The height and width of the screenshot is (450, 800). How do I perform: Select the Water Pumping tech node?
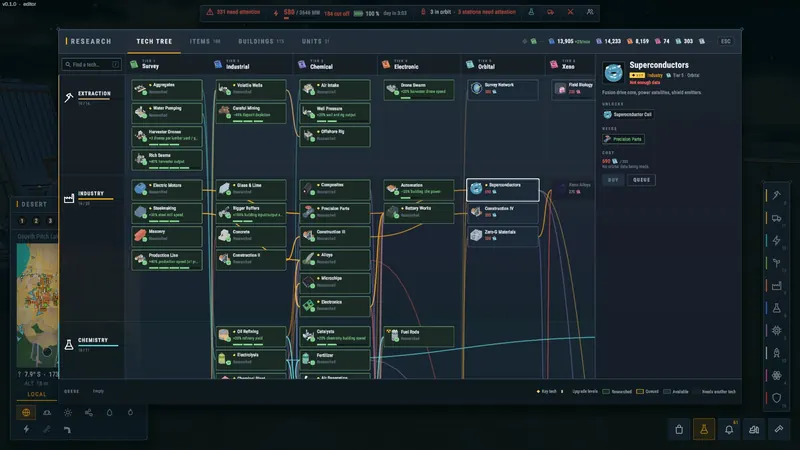pyautogui.click(x=167, y=112)
